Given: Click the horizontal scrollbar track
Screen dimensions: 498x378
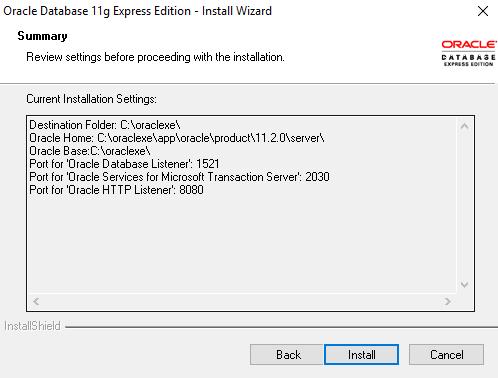Looking at the screenshot, I should 242,301.
